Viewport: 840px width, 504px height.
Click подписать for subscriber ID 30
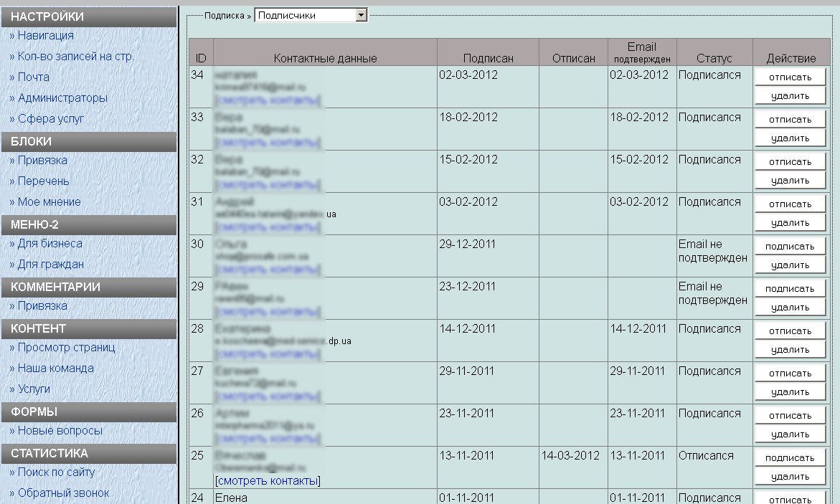pos(791,247)
